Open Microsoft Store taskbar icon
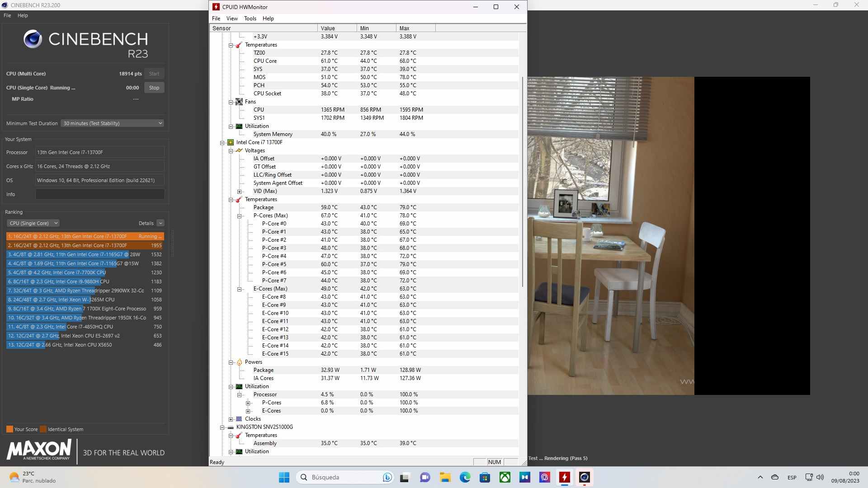This screenshot has height=488, width=868. 485,477
